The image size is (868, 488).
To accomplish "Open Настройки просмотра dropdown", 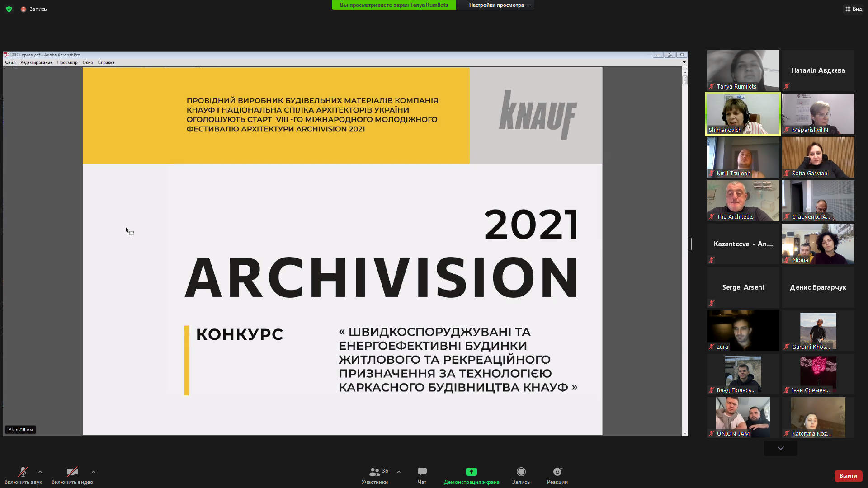I will [499, 5].
